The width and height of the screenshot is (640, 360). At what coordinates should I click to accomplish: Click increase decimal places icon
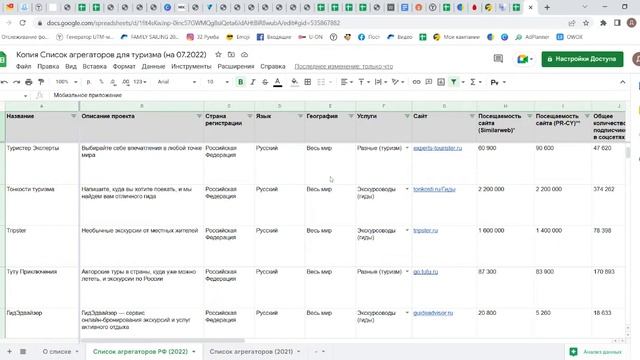click(x=126, y=82)
